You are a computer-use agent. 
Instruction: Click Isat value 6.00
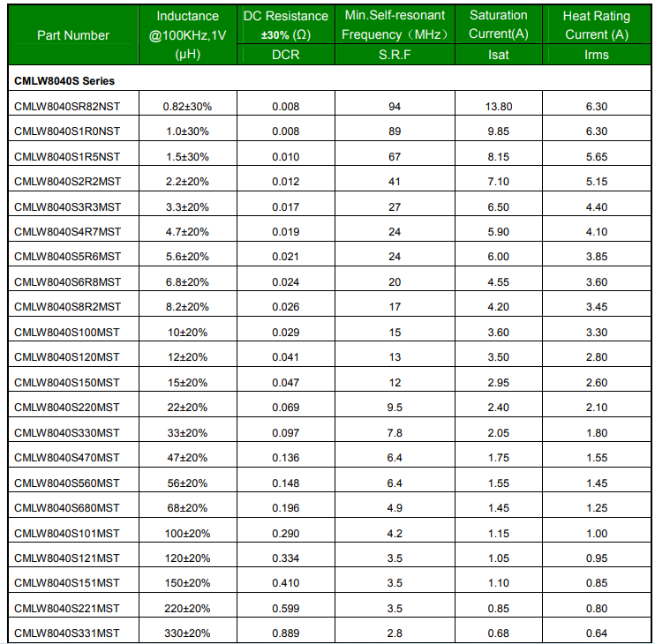(x=499, y=256)
